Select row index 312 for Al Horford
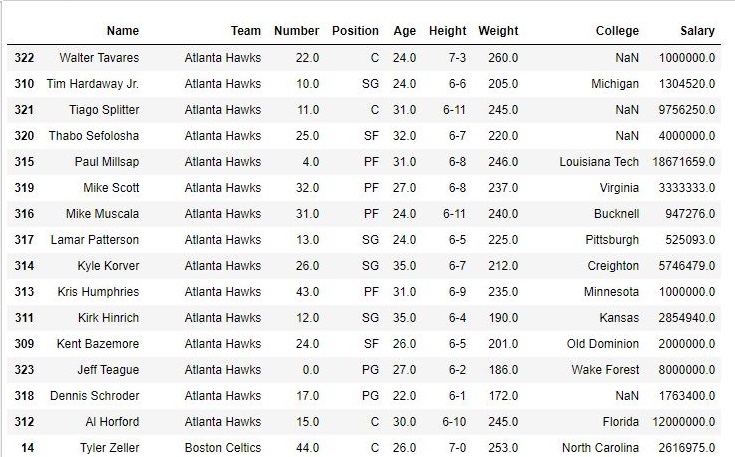 24,422
